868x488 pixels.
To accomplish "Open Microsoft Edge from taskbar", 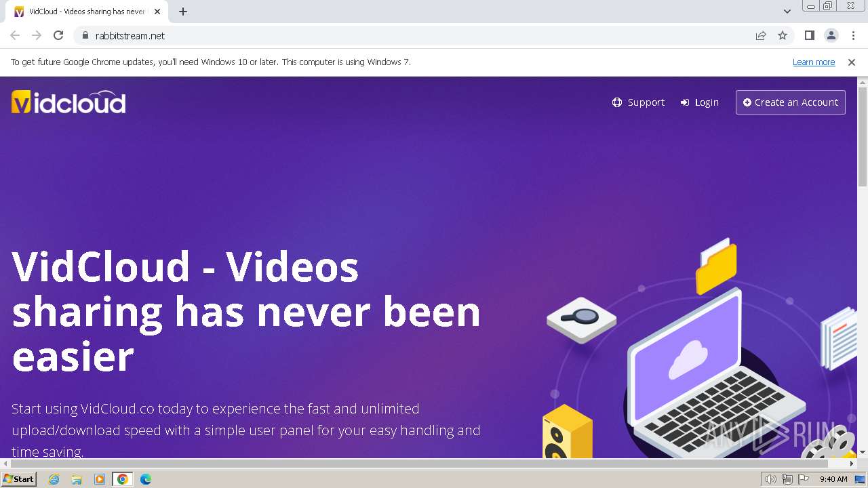I will point(145,479).
